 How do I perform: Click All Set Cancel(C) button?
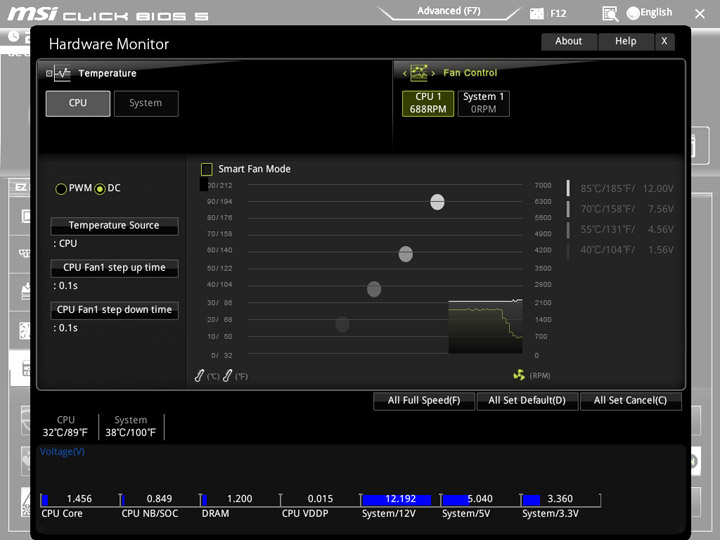tap(630, 401)
